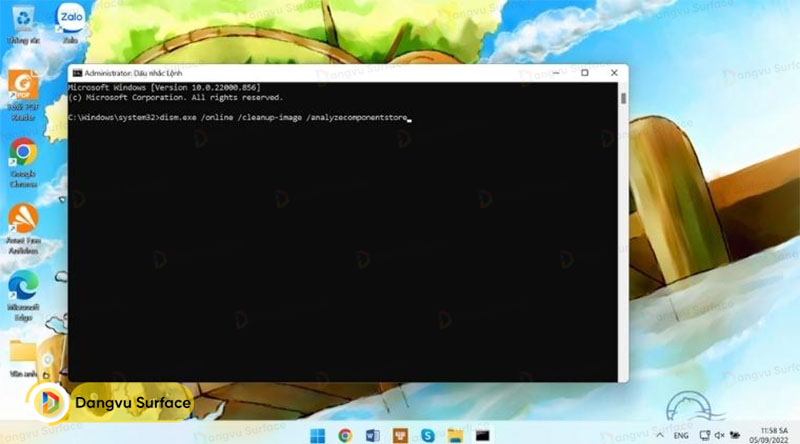Viewport: 800px width, 444px height.
Task: Close the Command Prompt window
Action: click(614, 73)
